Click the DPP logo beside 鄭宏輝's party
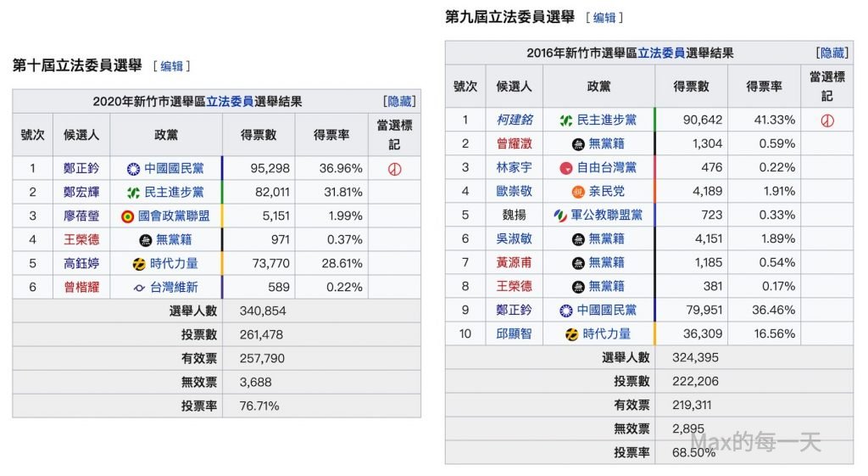This screenshot has width=868, height=476. pos(133,193)
